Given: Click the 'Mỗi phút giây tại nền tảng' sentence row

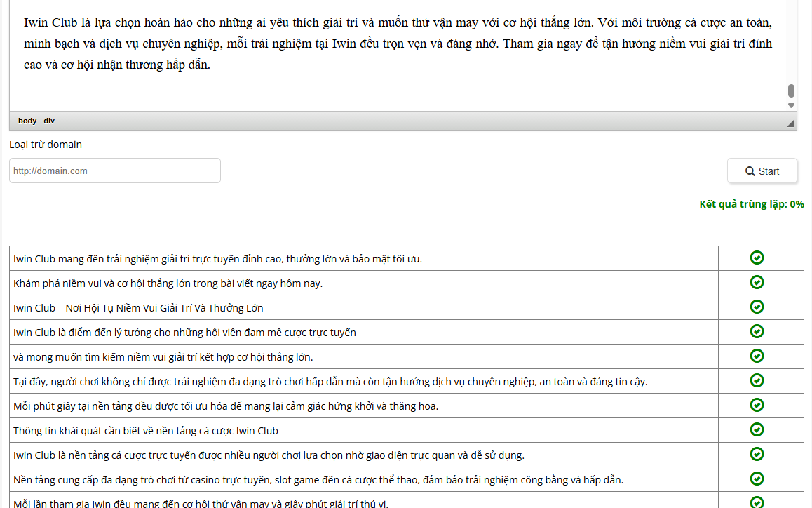Looking at the screenshot, I should coord(226,406).
